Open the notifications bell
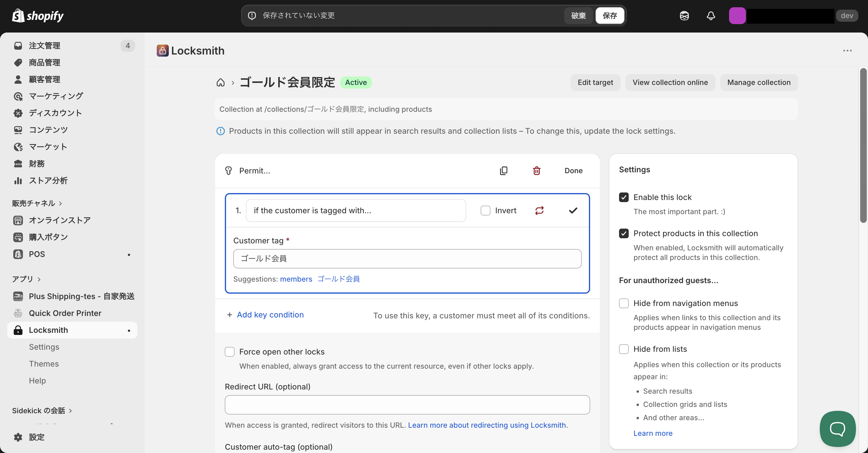 click(711, 15)
